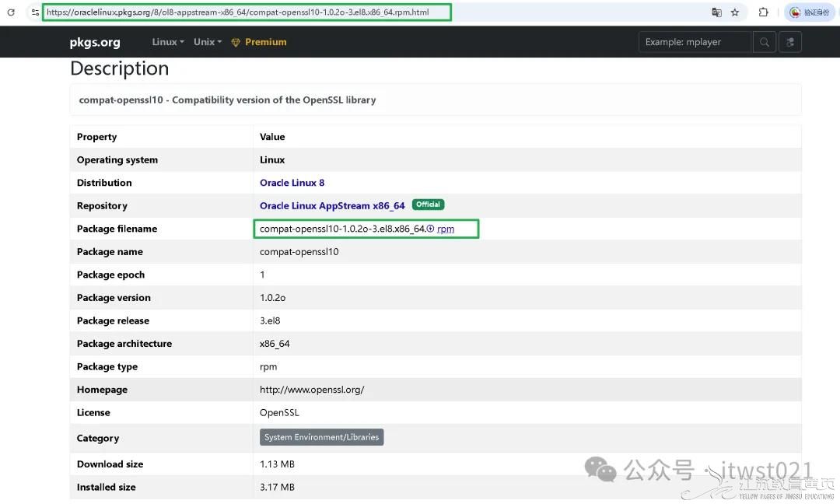Go to pkgs.org home logo
The image size is (840, 504).
tap(95, 42)
